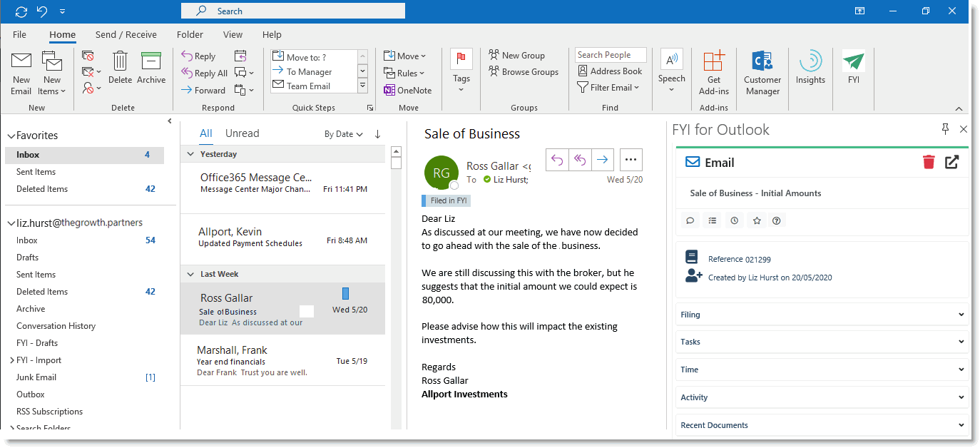Click in the top Search box
The width and height of the screenshot is (980, 448).
pos(293,11)
